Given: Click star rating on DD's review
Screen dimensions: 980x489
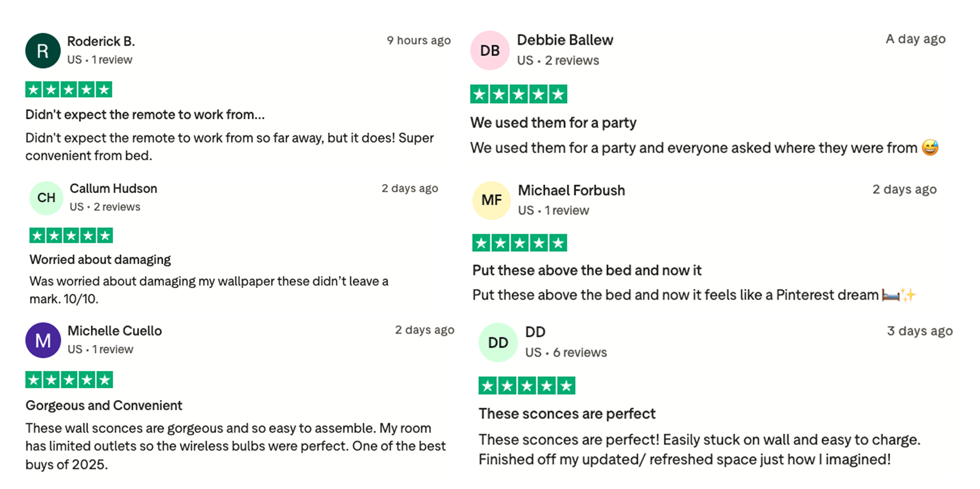Looking at the screenshot, I should tap(527, 386).
